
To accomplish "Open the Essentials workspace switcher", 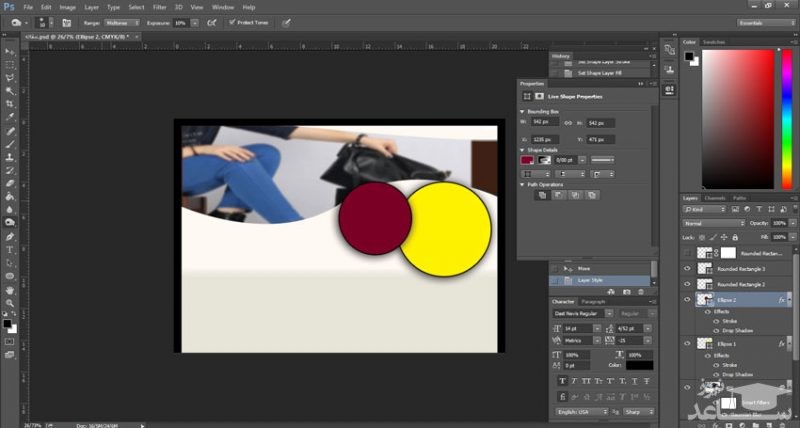I will tap(765, 21).
